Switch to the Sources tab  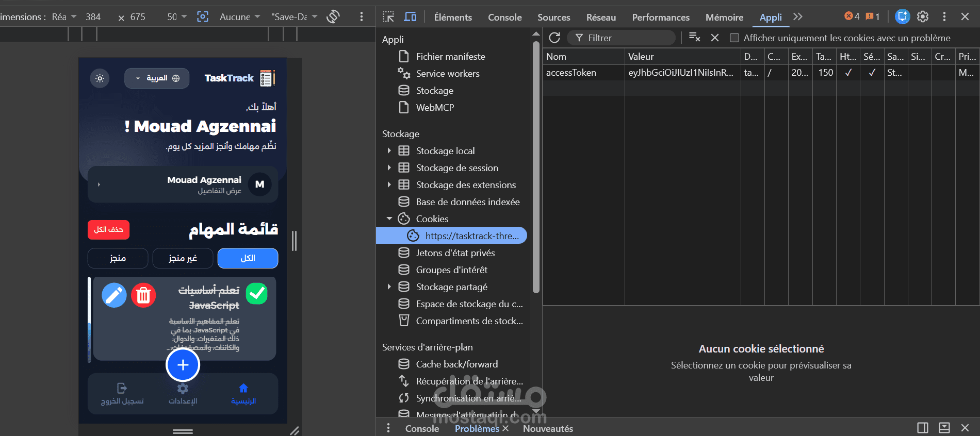point(554,18)
